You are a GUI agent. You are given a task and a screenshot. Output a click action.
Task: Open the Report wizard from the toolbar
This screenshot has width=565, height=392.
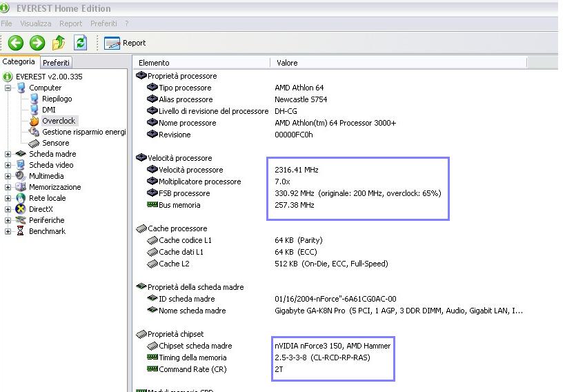(125, 43)
